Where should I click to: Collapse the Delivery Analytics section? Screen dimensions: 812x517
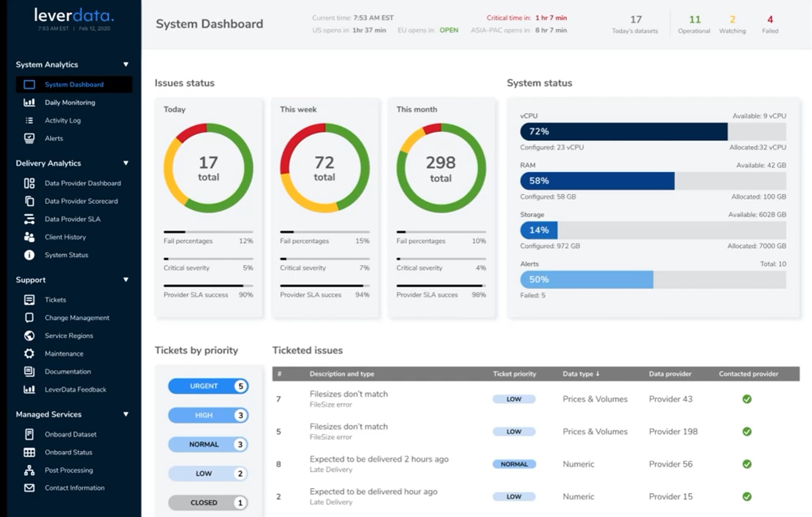(x=126, y=163)
